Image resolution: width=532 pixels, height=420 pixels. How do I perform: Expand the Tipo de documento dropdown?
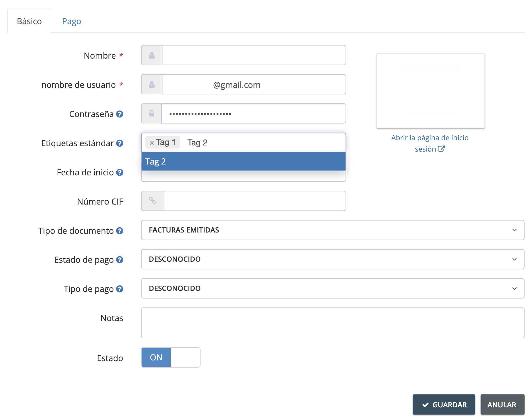(x=333, y=230)
